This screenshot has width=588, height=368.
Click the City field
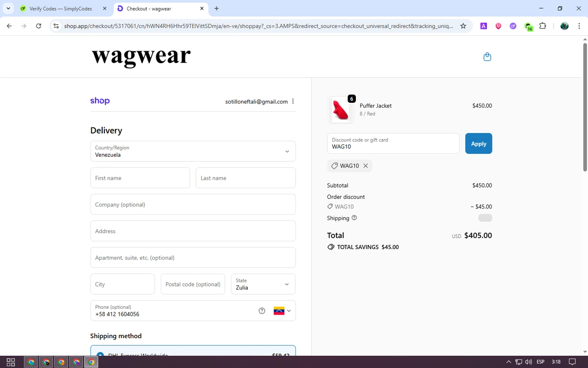tap(123, 284)
